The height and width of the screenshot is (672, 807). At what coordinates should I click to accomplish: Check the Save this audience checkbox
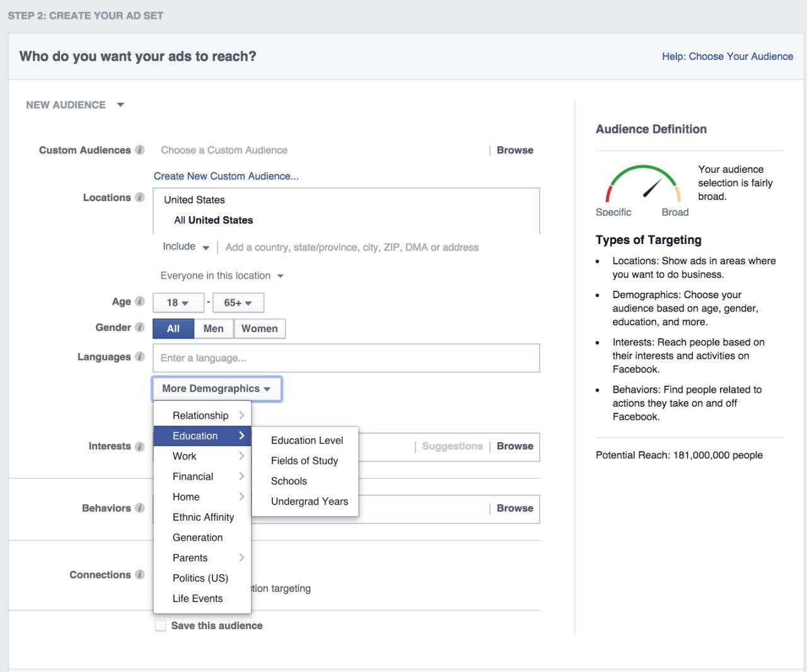click(161, 625)
